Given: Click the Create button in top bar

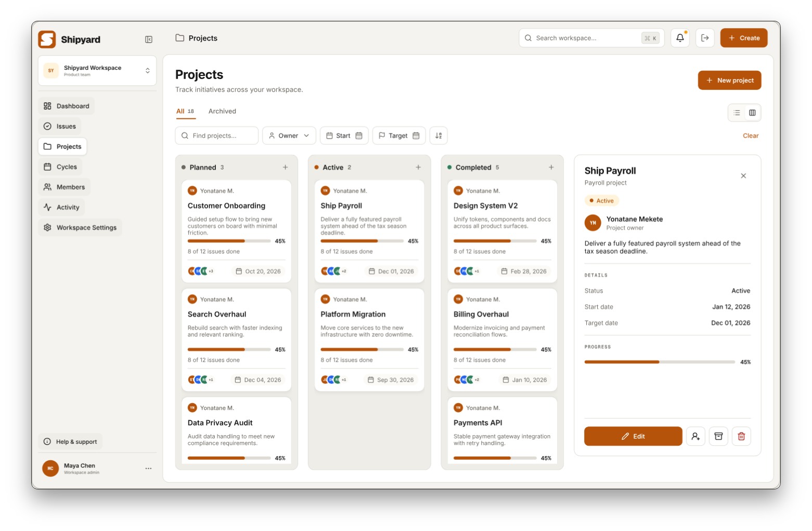Looking at the screenshot, I should (x=744, y=38).
